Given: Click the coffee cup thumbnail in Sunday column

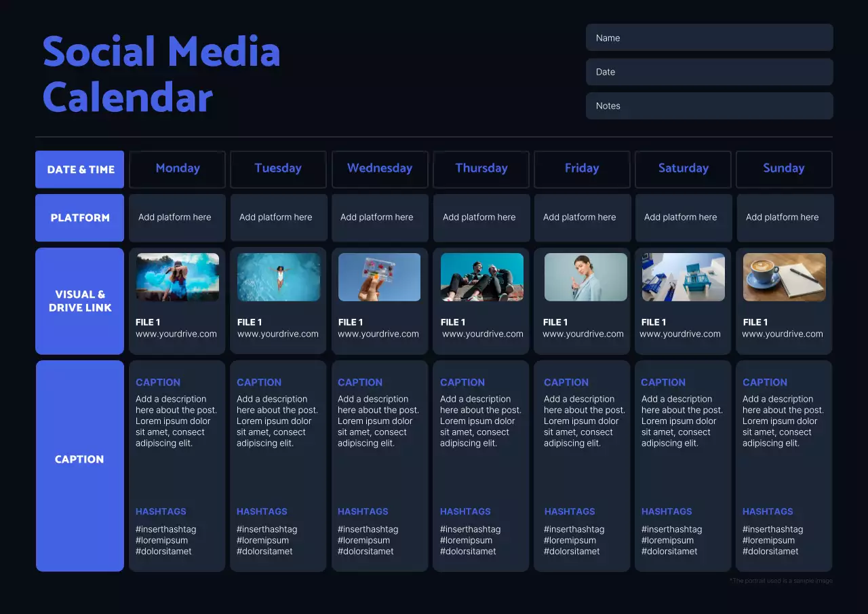Looking at the screenshot, I should click(784, 277).
